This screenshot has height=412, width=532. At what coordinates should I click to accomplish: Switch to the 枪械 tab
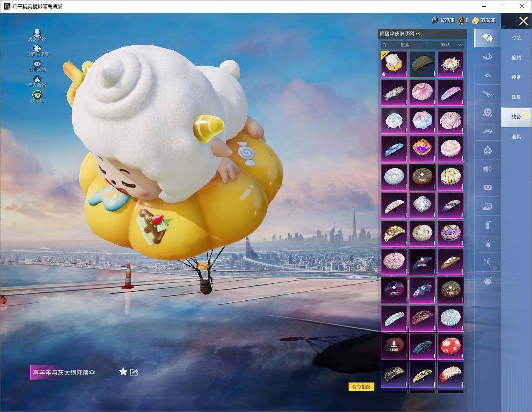516,58
